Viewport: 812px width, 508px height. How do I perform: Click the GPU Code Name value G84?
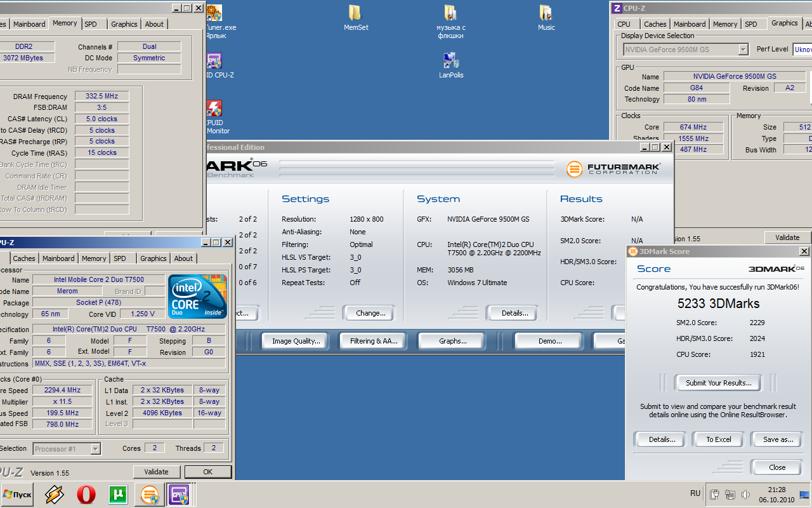point(697,88)
